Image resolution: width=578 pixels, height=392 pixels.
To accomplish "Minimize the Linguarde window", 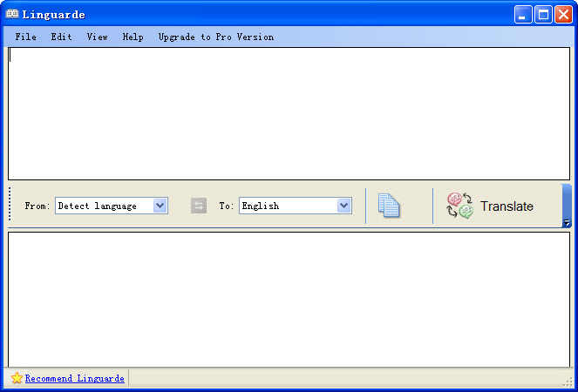I will pyautogui.click(x=523, y=15).
